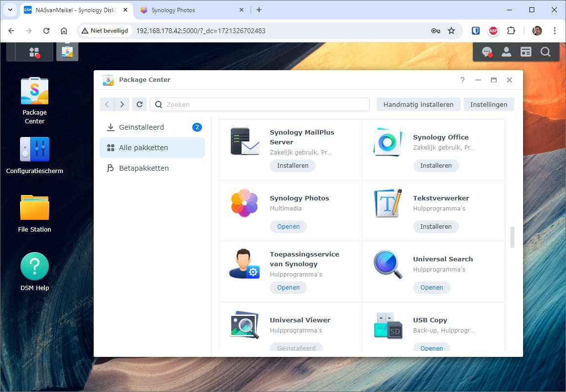This screenshot has height=392, width=566.
Task: Open a new browser tab
Action: (259, 10)
